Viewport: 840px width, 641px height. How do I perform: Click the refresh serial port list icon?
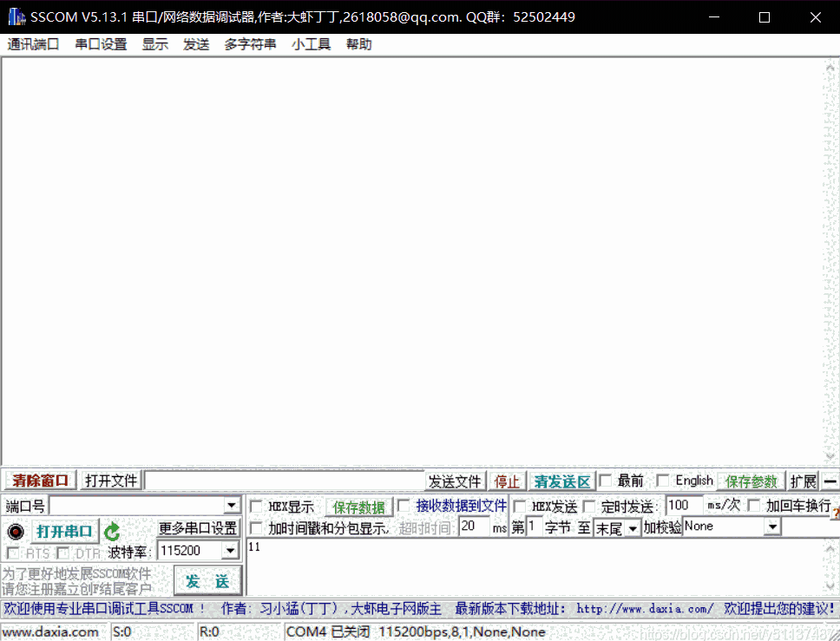click(x=112, y=532)
